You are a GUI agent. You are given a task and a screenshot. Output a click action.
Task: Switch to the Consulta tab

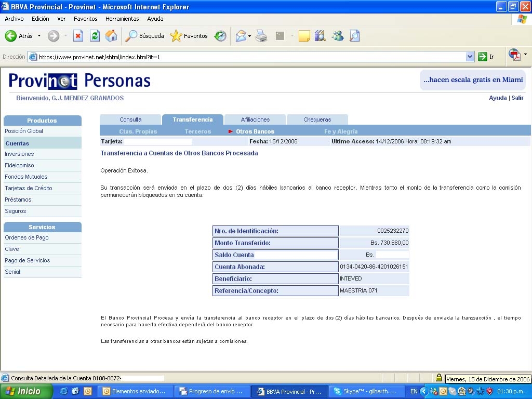pyautogui.click(x=130, y=119)
